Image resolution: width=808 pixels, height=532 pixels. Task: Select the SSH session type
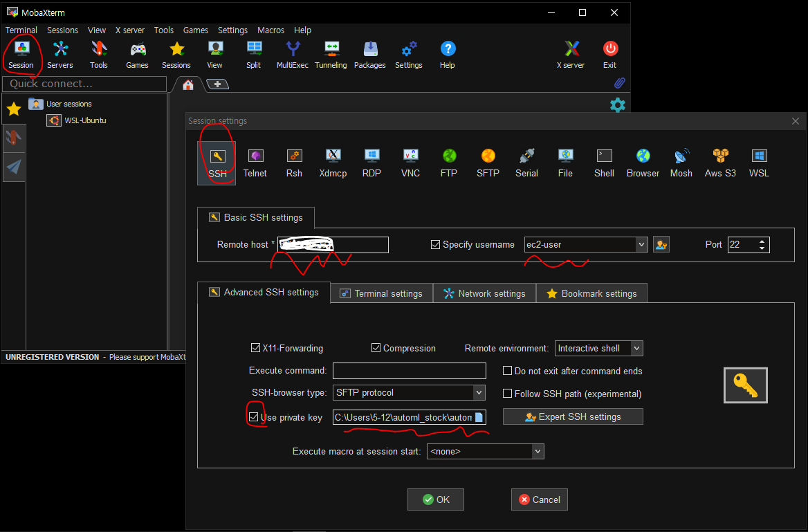pyautogui.click(x=217, y=163)
